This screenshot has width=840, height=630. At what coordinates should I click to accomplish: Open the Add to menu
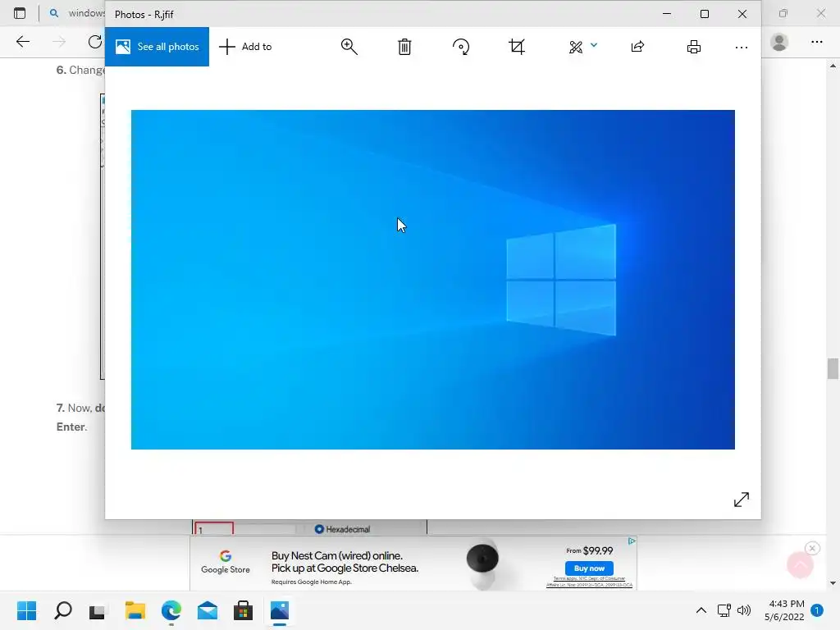(246, 47)
